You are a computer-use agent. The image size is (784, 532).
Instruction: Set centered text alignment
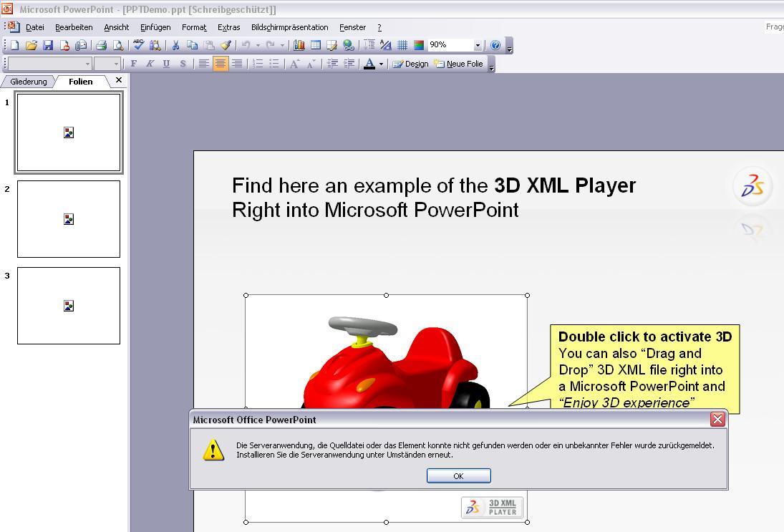click(220, 64)
